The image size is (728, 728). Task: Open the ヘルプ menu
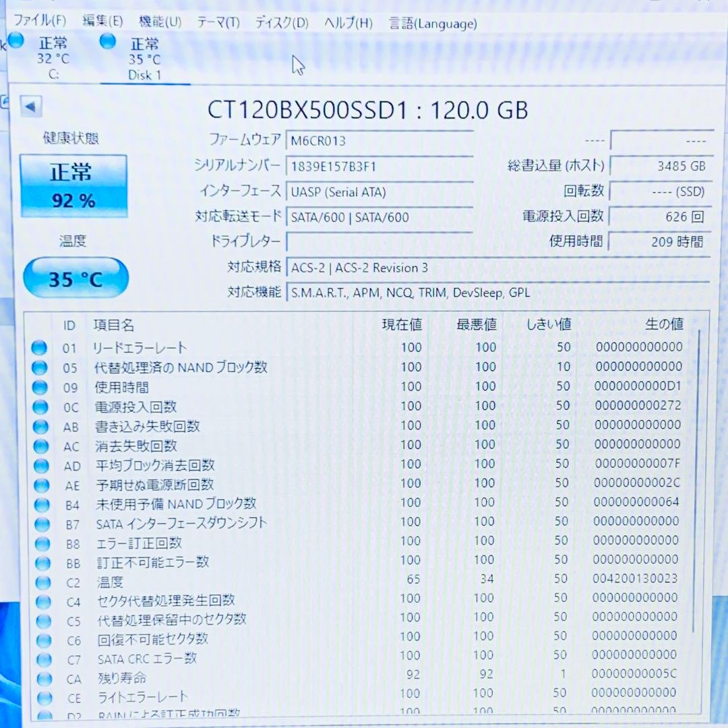pyautogui.click(x=346, y=22)
